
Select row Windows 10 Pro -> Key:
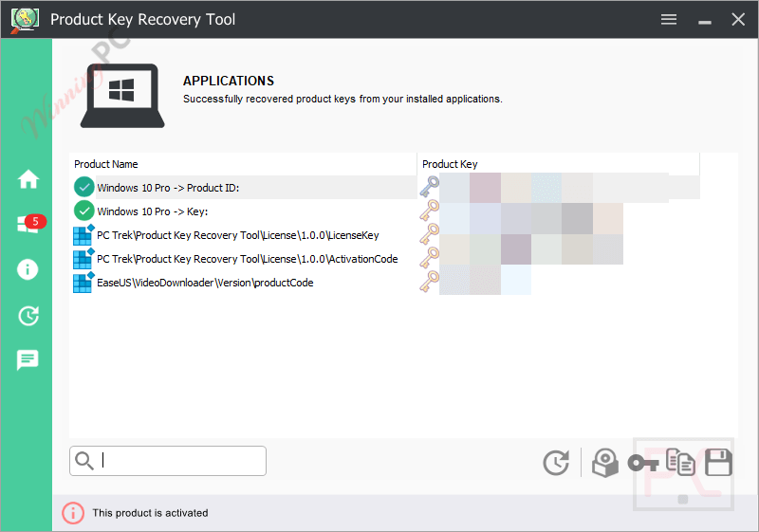coord(385,211)
